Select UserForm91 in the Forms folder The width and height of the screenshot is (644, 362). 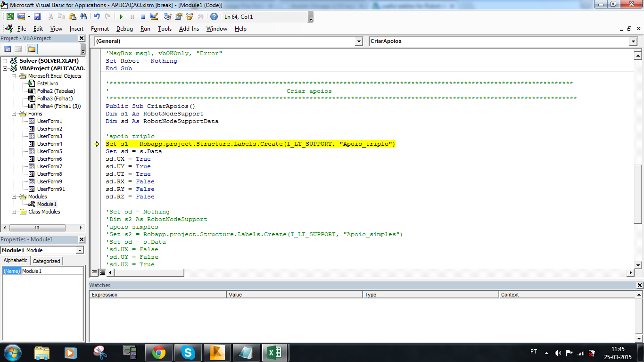click(51, 189)
